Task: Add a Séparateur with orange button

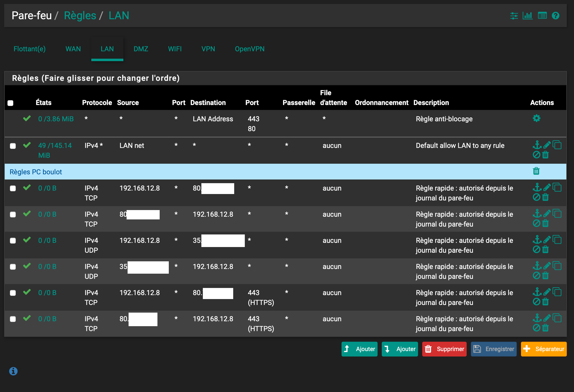Action: tap(543, 349)
